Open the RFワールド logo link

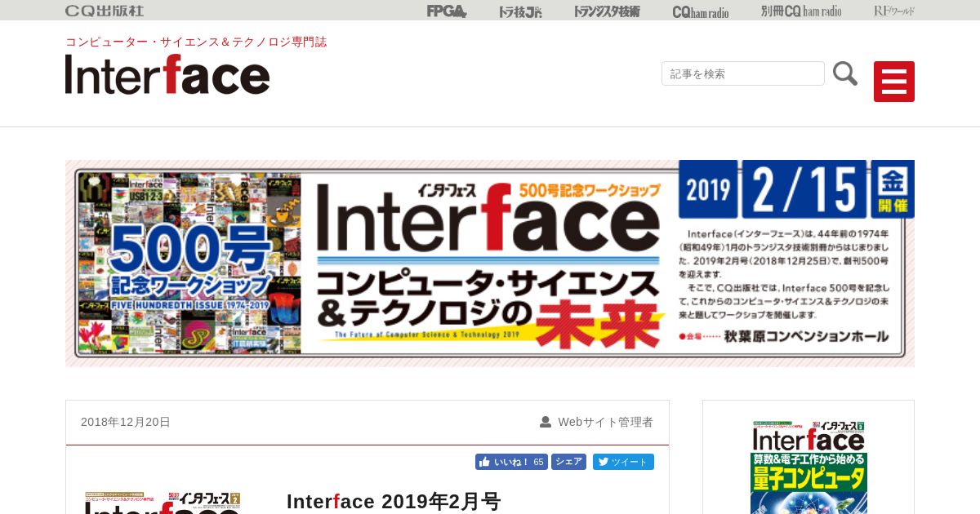(894, 11)
